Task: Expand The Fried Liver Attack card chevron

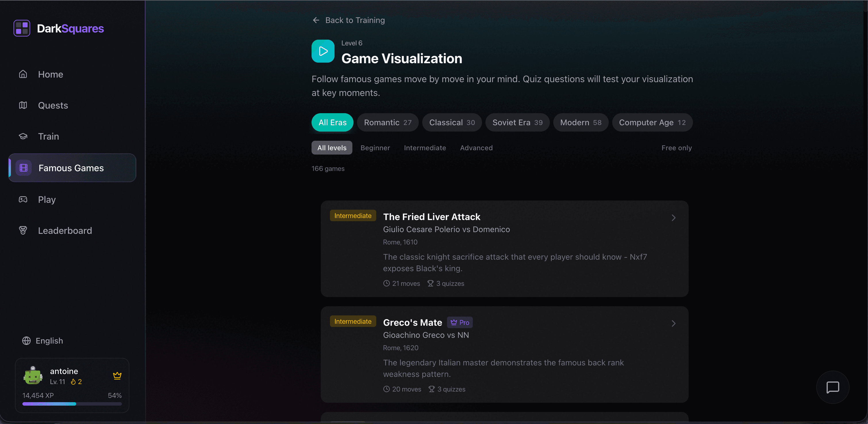Action: (673, 217)
